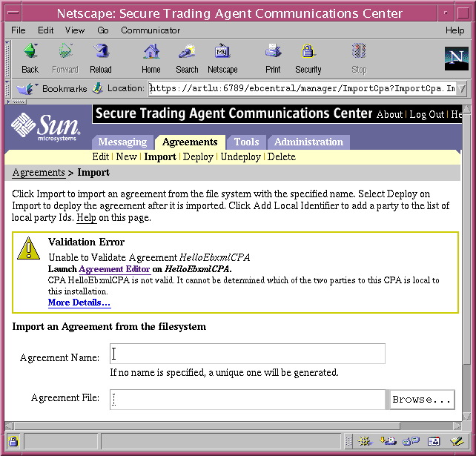Click the horizontal scrollbar left arrow

coord(9,426)
